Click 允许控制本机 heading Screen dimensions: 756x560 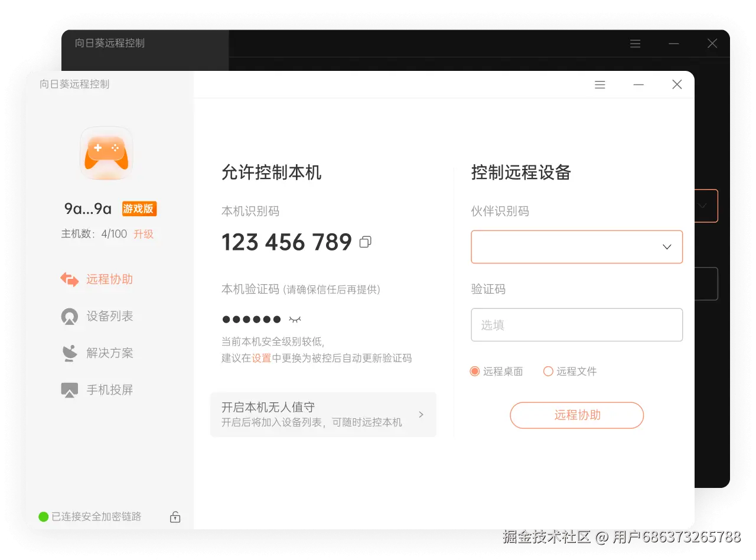coord(272,172)
